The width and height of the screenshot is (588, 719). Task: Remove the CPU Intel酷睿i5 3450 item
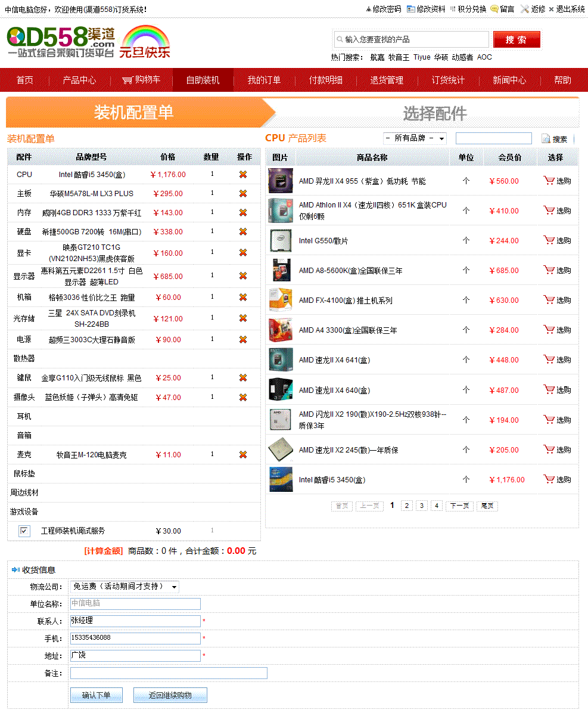pyautogui.click(x=243, y=175)
